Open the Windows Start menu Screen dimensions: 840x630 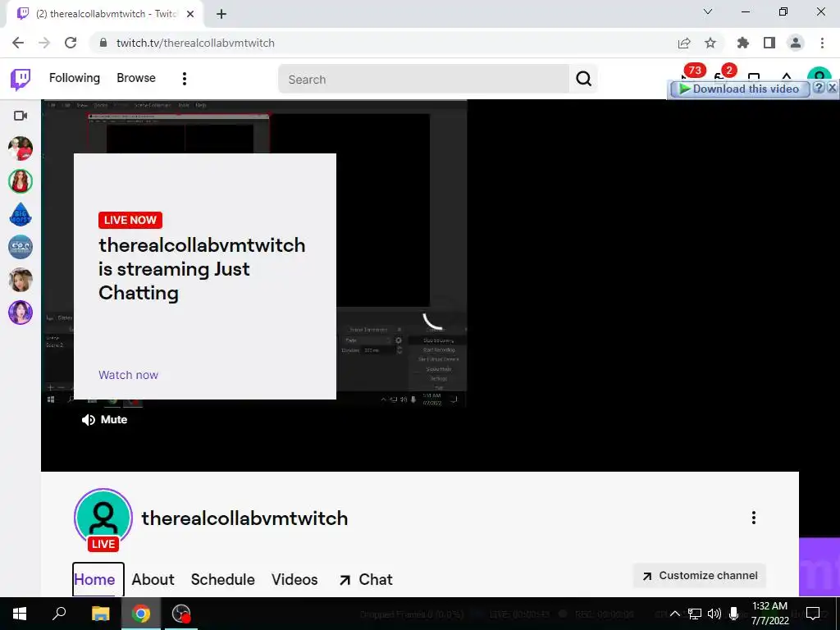(x=20, y=614)
